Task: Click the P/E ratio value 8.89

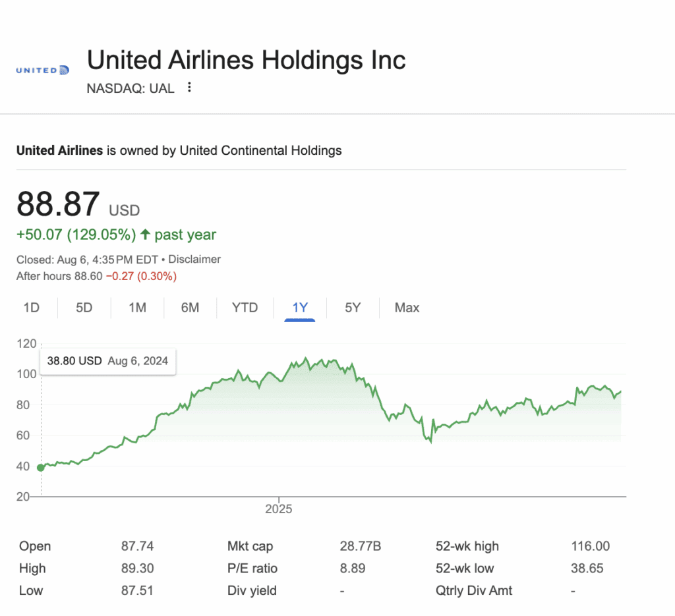Action: point(353,569)
